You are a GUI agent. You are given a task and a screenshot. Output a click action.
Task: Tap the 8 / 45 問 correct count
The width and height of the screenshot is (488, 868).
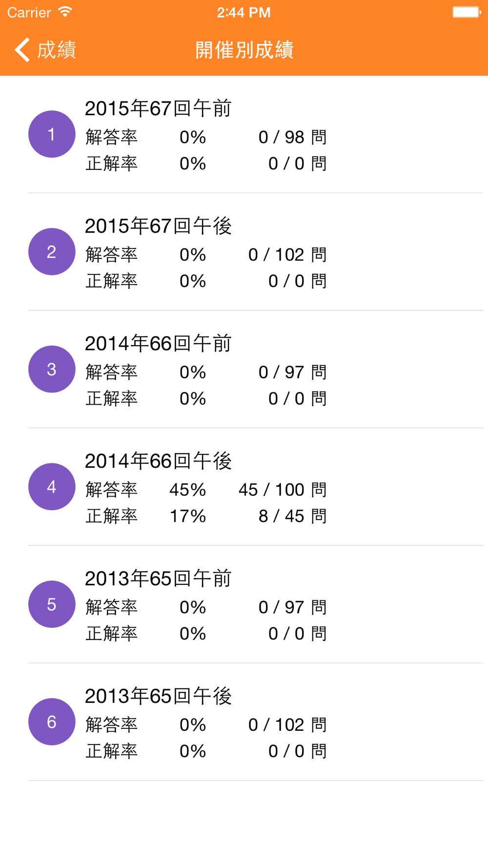(292, 516)
